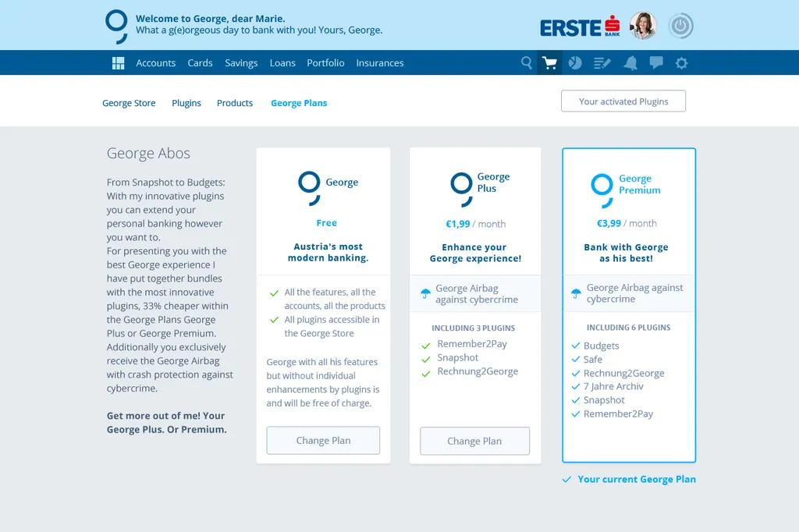Click umbrella icon in George Premium card

(576, 293)
